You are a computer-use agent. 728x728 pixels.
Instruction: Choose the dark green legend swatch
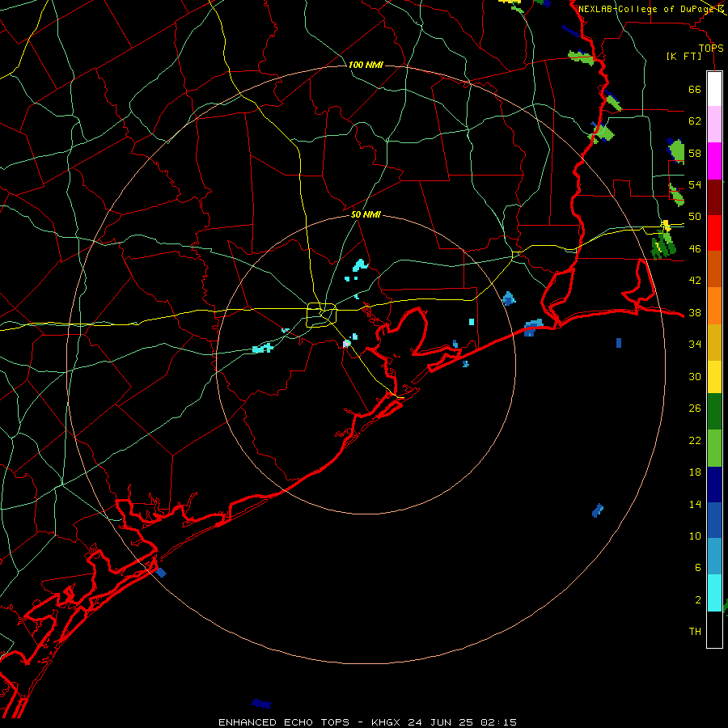coord(714,412)
